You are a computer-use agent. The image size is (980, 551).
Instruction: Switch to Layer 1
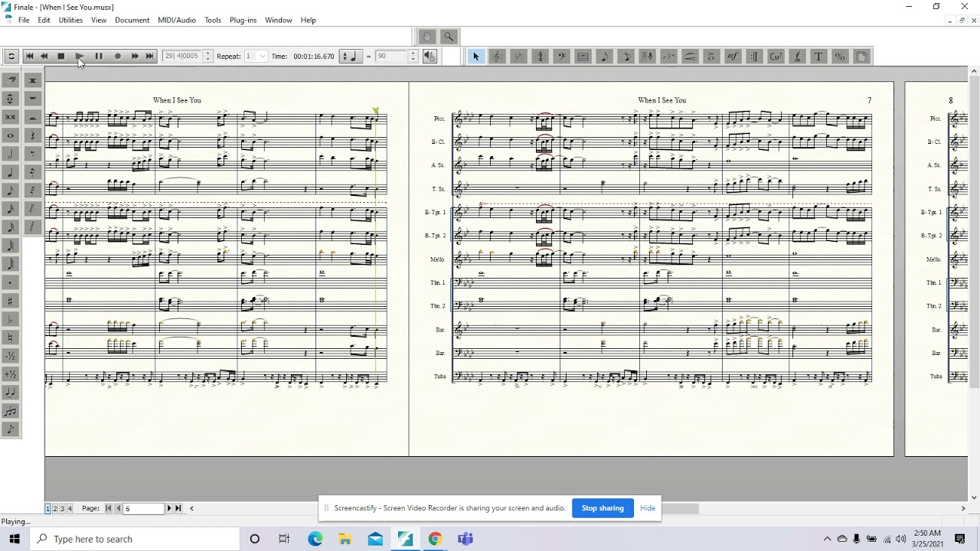(47, 508)
